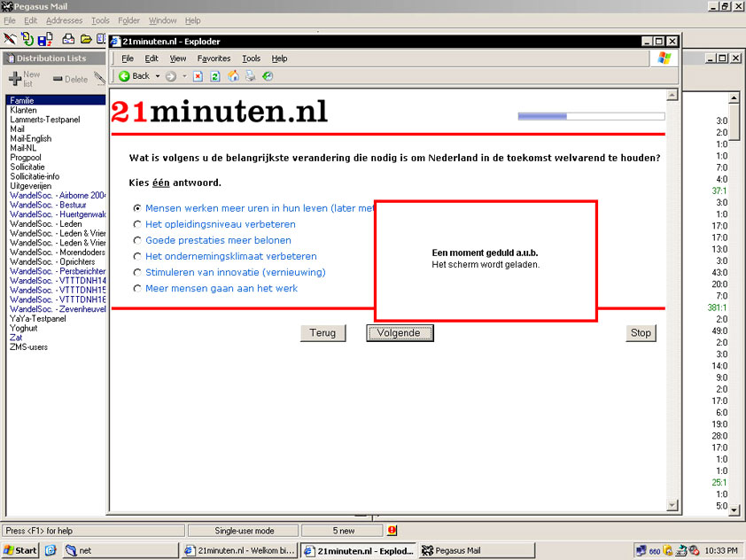Click the browser Forward arrow icon
The width and height of the screenshot is (746, 560).
pos(171,76)
